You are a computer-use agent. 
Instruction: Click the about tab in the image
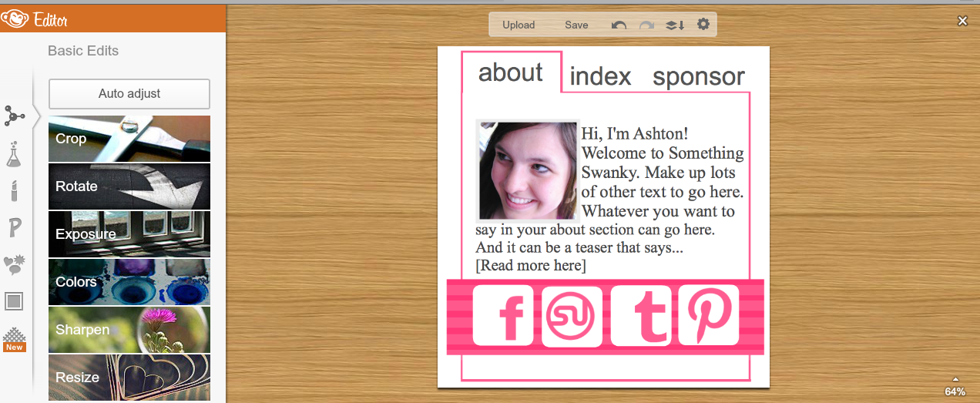pyautogui.click(x=511, y=72)
